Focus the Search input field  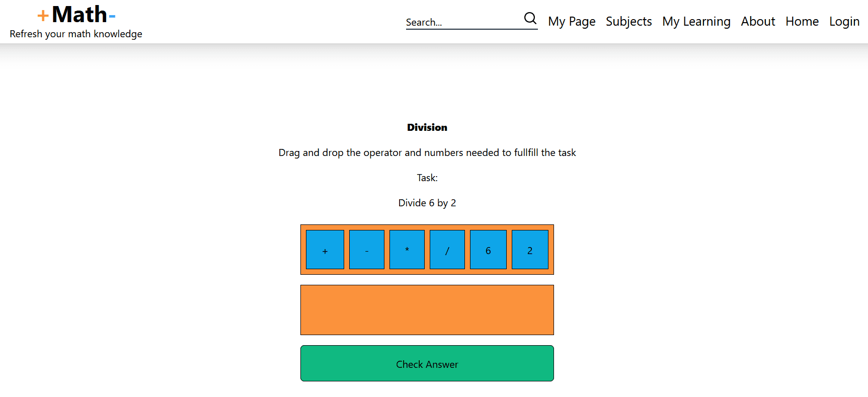point(464,22)
